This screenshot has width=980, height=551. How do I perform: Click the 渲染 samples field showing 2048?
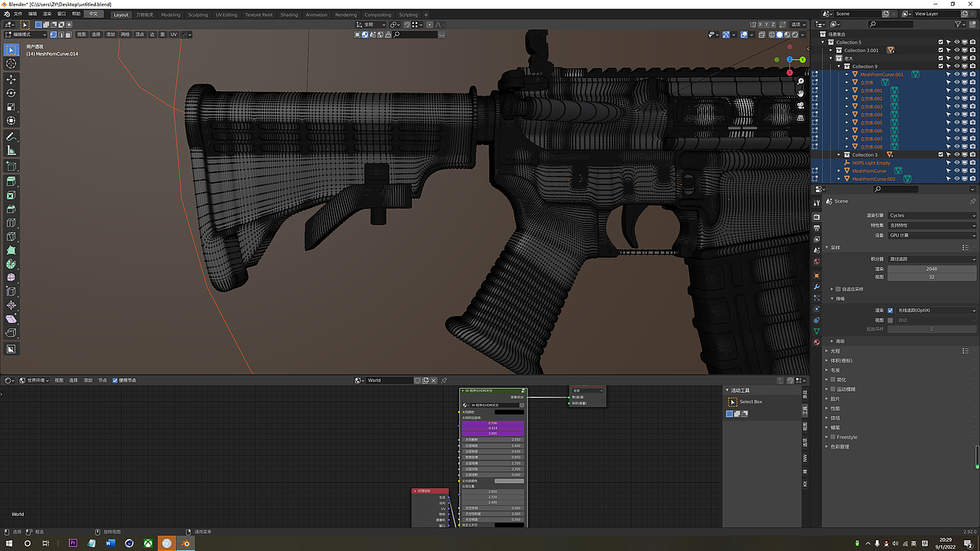click(x=932, y=269)
